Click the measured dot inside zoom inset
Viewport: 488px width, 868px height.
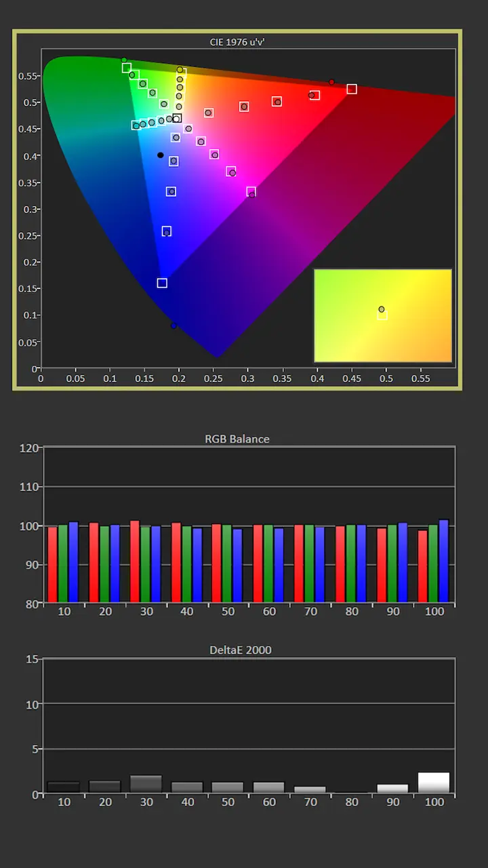tap(382, 309)
